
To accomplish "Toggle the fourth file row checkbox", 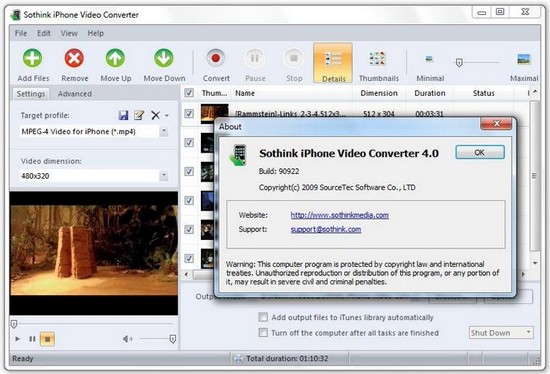I will pyautogui.click(x=189, y=200).
